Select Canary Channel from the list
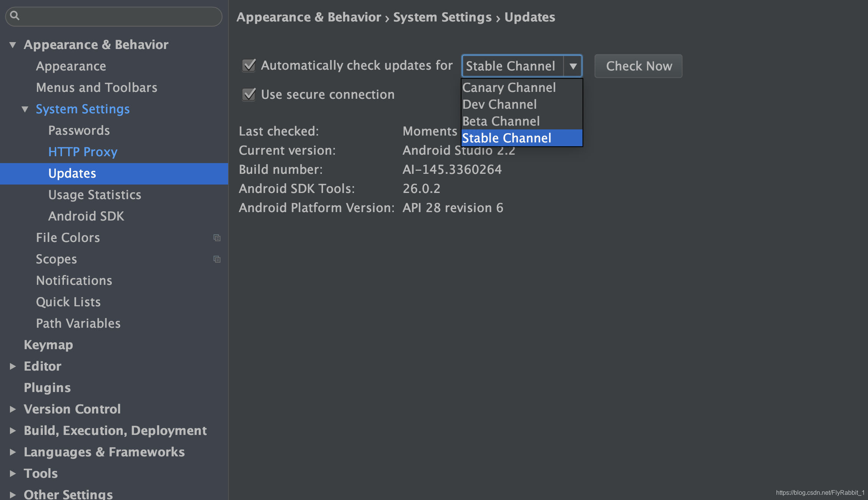The width and height of the screenshot is (868, 500). 509,88
